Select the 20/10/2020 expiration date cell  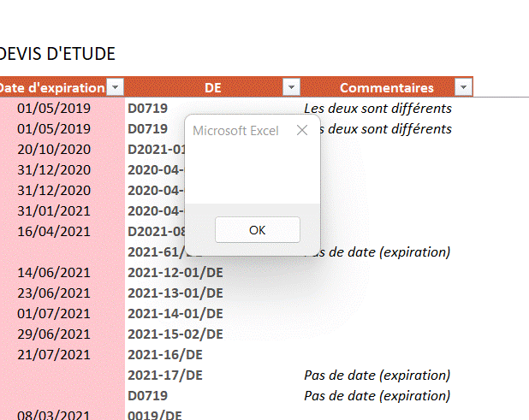click(54, 150)
